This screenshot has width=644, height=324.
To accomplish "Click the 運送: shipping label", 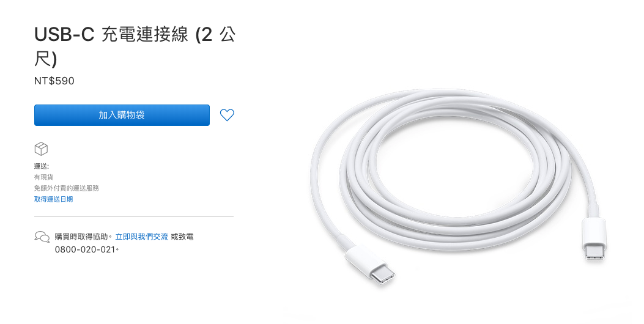I will (42, 166).
